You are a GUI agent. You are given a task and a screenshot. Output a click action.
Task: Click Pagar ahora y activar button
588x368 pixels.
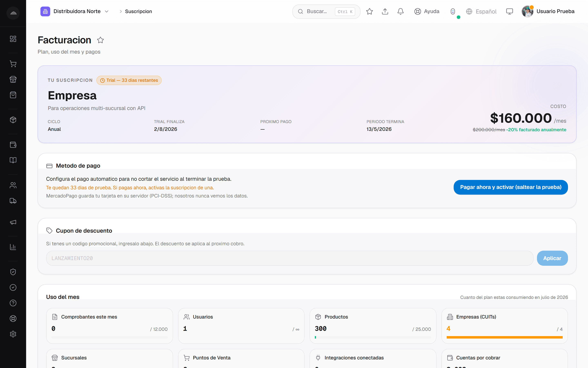tap(511, 187)
